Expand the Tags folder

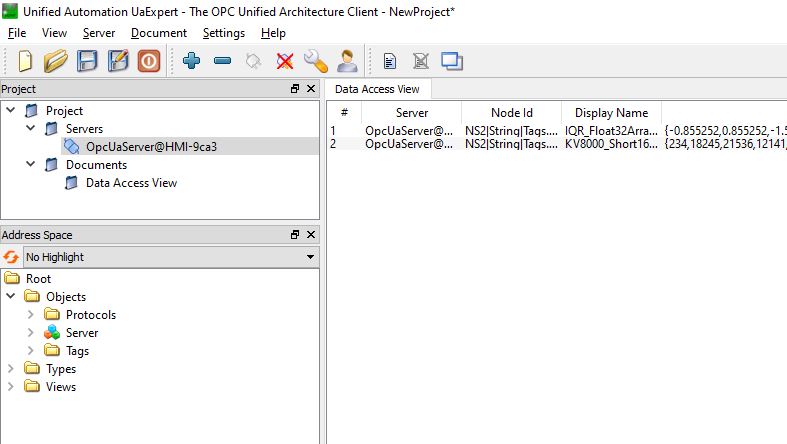coord(31,351)
